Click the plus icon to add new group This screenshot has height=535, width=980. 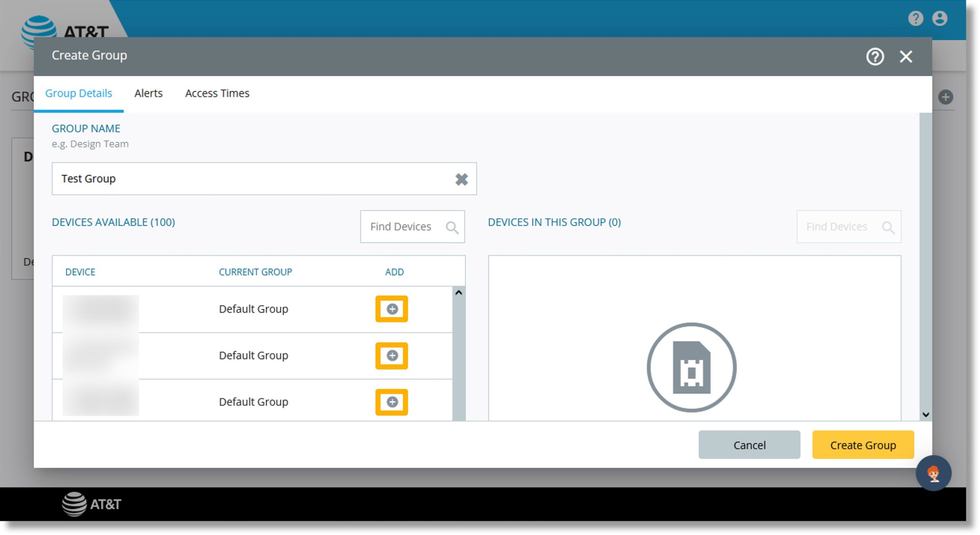[945, 97]
